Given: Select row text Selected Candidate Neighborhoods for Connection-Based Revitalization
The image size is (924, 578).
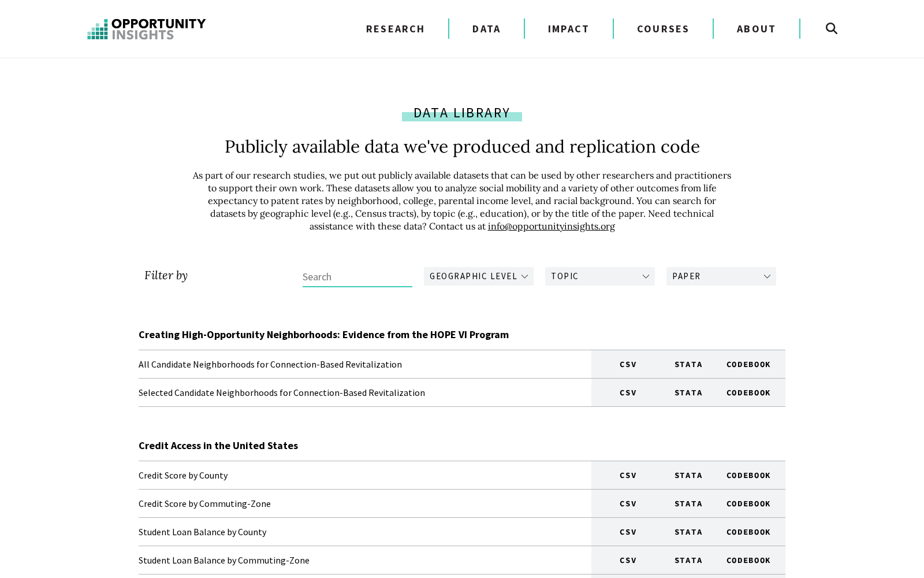Looking at the screenshot, I should tap(282, 392).
